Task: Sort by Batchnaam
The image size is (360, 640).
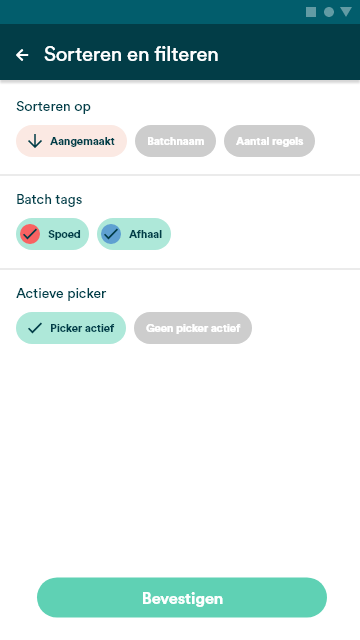Action: tap(176, 141)
